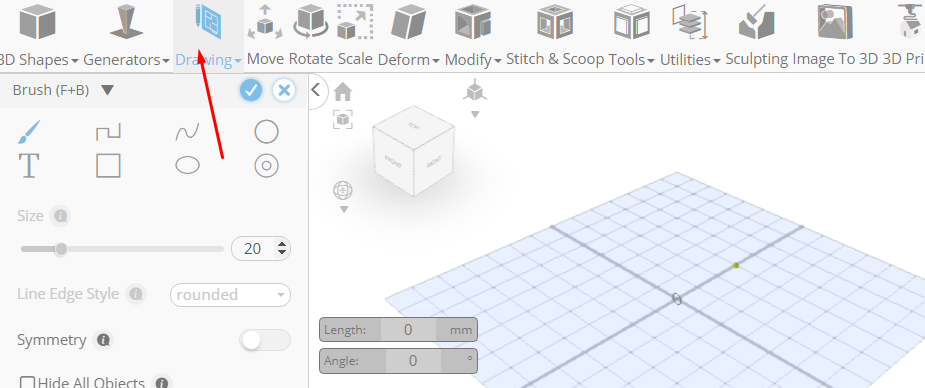Screen dimensions: 925x388
Task: Click the Size value field showing 20
Action: 254,249
